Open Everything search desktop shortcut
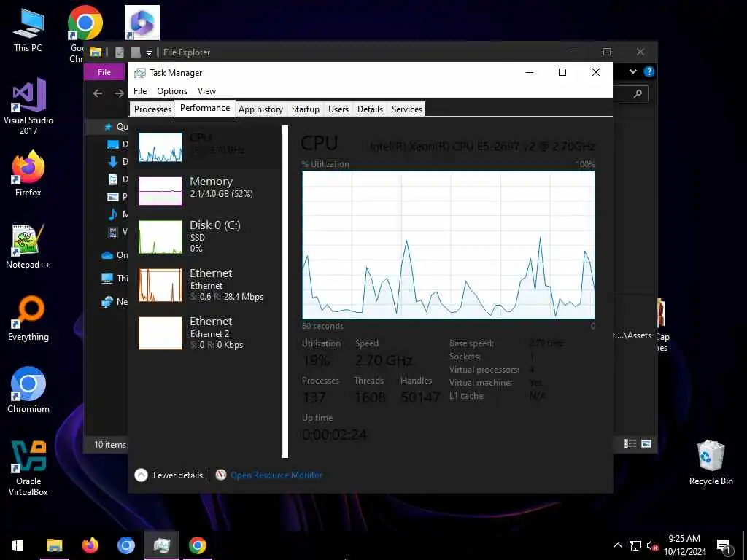This screenshot has height=560, width=747. point(28,319)
